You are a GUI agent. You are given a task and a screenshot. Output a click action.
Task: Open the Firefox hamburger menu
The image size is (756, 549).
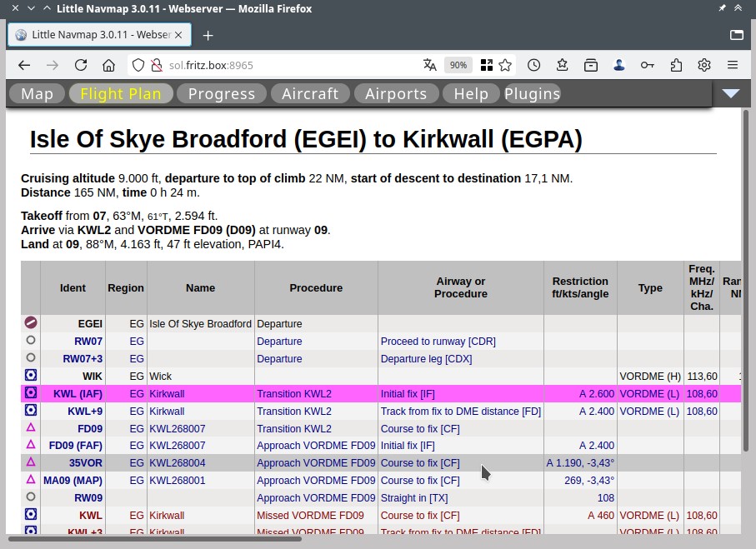(733, 65)
